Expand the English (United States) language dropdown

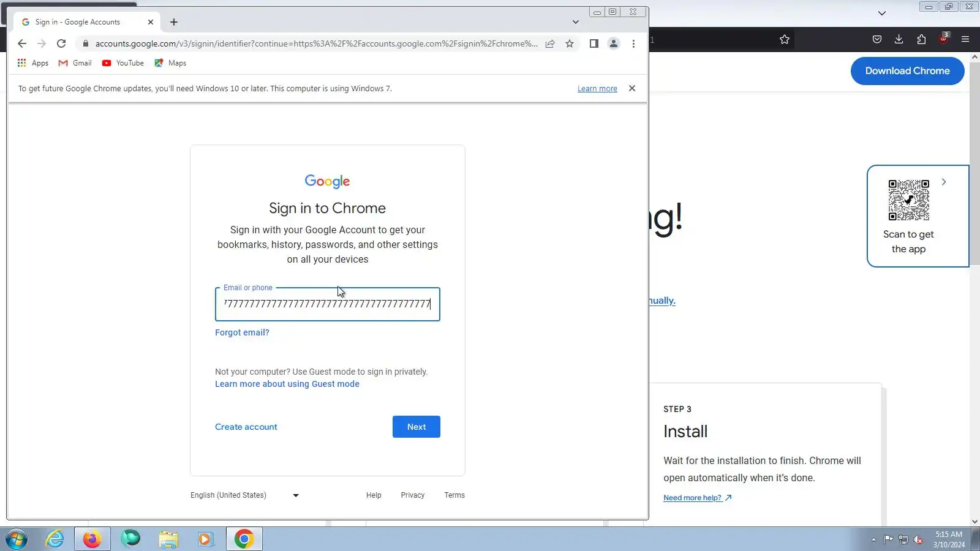coord(245,495)
